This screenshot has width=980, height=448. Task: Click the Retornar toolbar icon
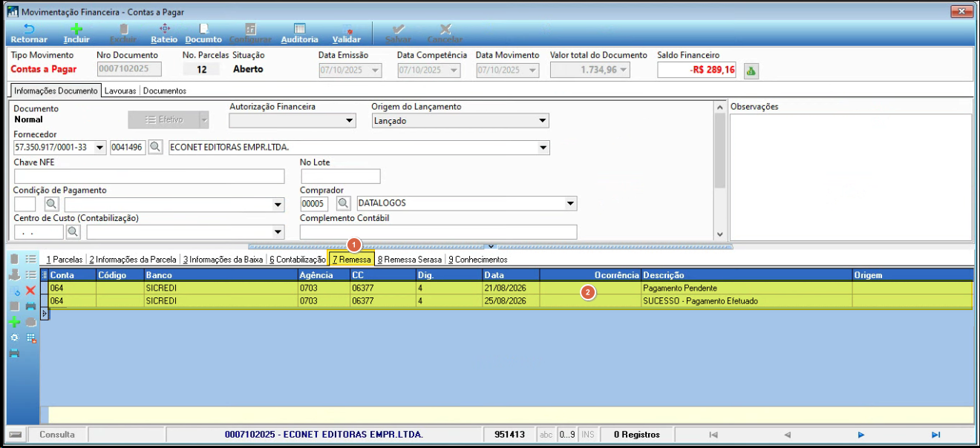pyautogui.click(x=29, y=33)
